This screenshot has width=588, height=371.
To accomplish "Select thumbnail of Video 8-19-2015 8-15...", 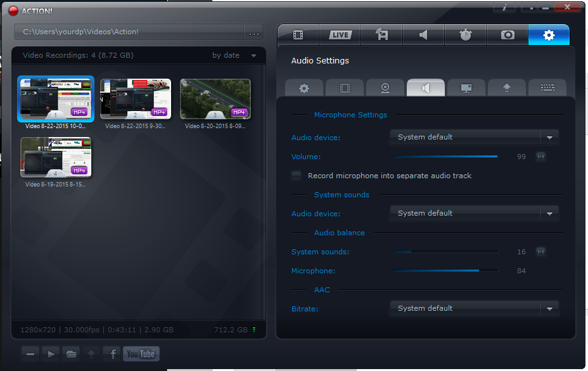I will tap(56, 157).
